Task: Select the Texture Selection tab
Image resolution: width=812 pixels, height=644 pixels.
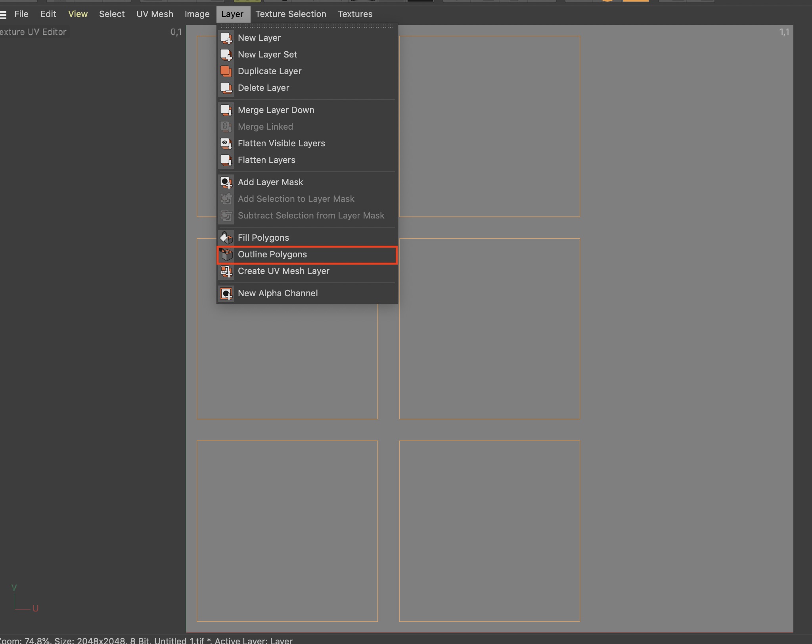Action: point(290,14)
